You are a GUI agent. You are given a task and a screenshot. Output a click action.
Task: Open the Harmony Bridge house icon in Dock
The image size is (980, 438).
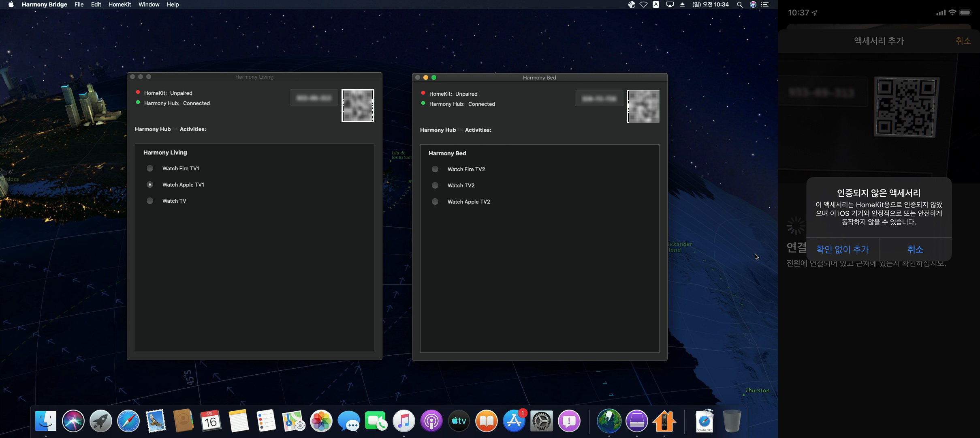664,421
